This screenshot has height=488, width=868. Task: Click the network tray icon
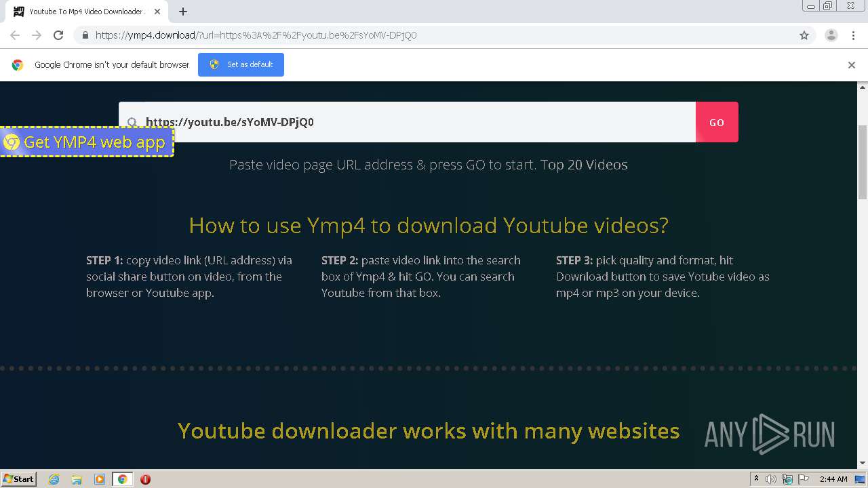[787, 479]
